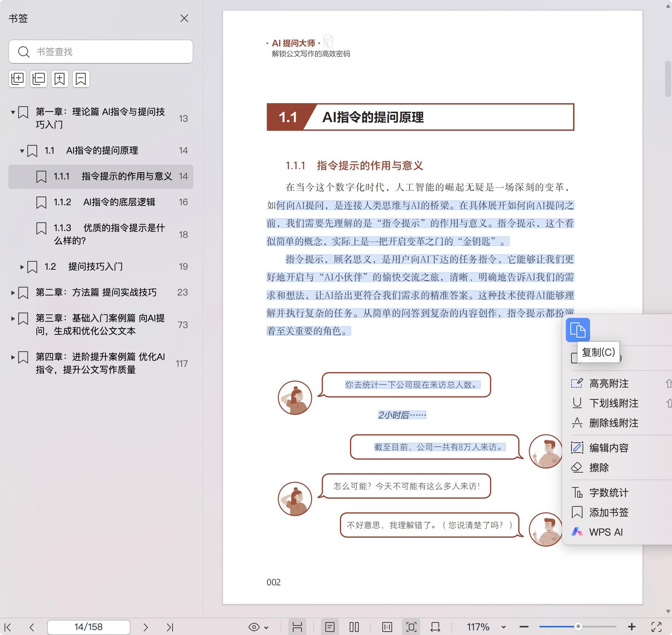Toggle continuous scrolling mode in status bar
This screenshot has width=672, height=635.
(x=297, y=627)
